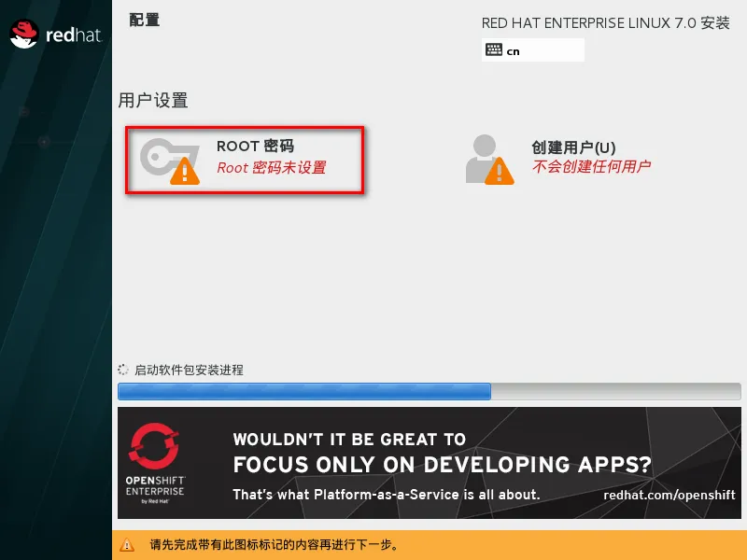
Task: Click the OpenShift Enterprise logo
Action: (x=155, y=462)
